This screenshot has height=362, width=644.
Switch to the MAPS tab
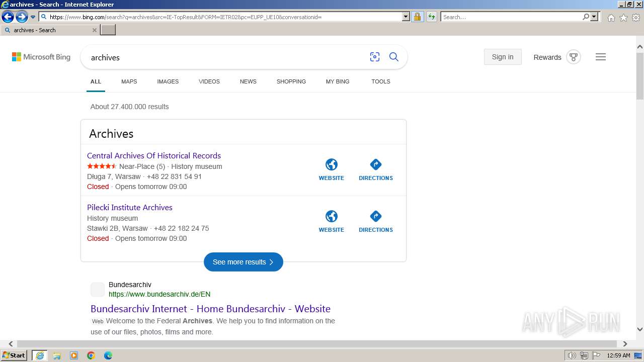pyautogui.click(x=129, y=81)
